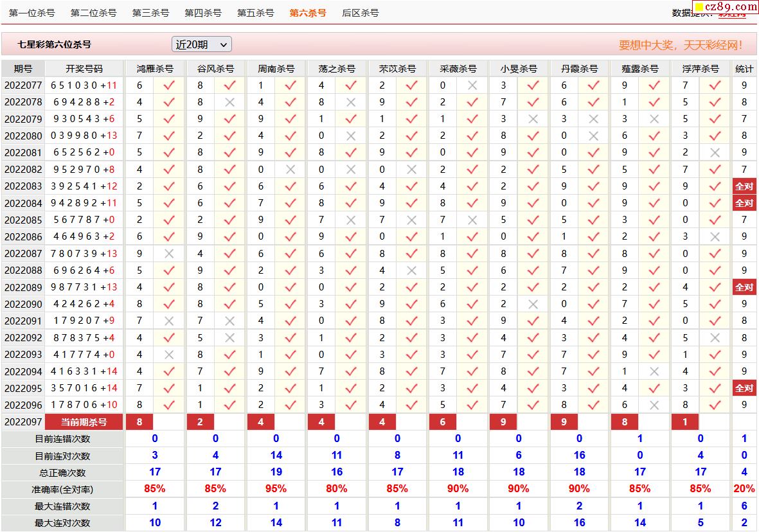Click the check mark for 浮萍杀号 in row 2022095
759x532 pixels.
[715, 387]
